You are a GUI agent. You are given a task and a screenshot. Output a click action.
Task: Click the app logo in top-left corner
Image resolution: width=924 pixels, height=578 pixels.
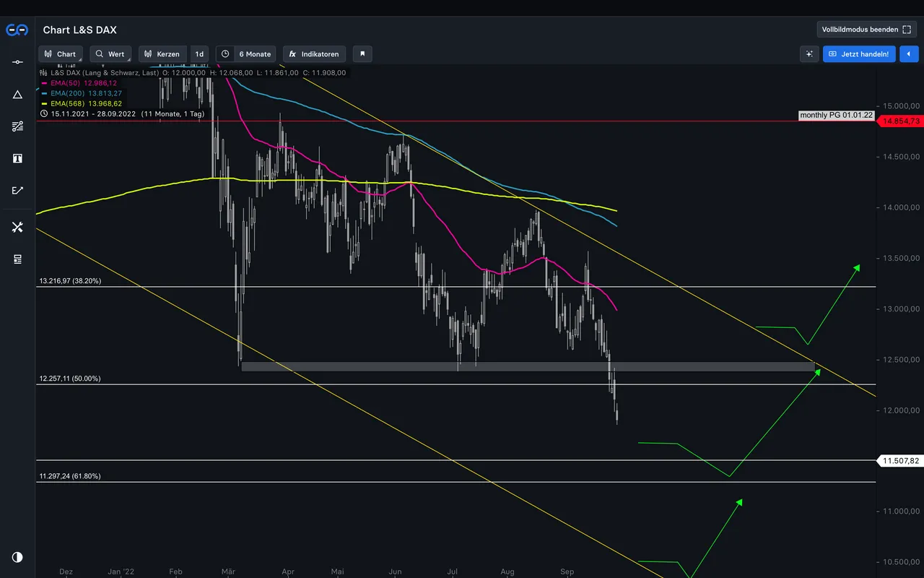17,30
